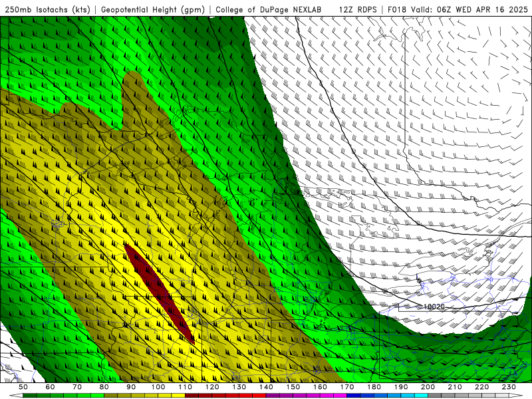
Task: Click the darkest maroon swatch in color bar
Action: (x=192, y=396)
